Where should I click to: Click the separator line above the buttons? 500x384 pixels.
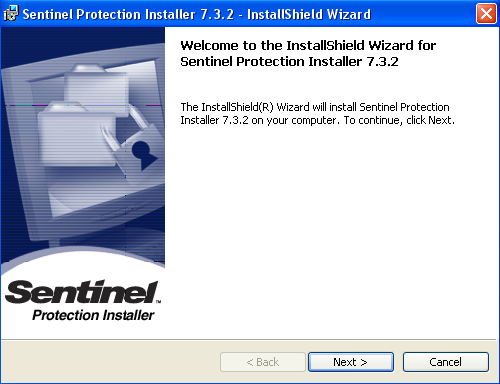(x=249, y=340)
